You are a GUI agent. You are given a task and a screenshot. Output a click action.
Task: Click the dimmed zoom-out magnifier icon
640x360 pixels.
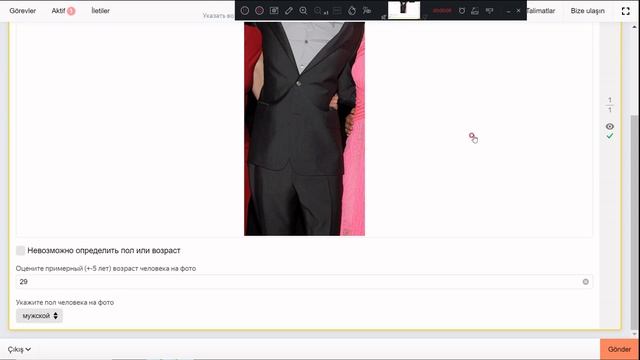[318, 11]
